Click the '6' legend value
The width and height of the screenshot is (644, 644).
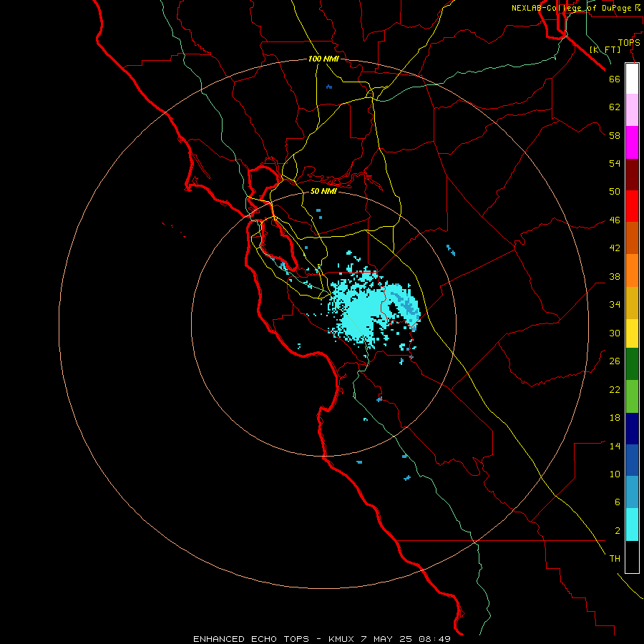coord(617,502)
